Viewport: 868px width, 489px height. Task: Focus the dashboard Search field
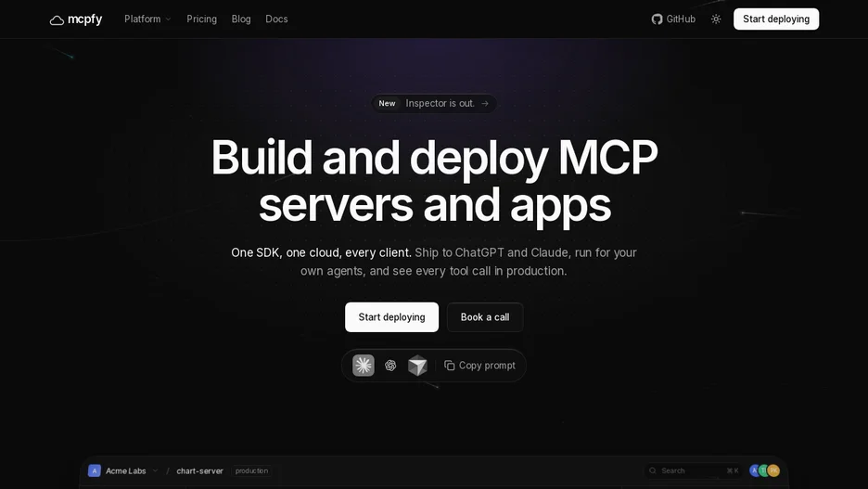coord(694,470)
